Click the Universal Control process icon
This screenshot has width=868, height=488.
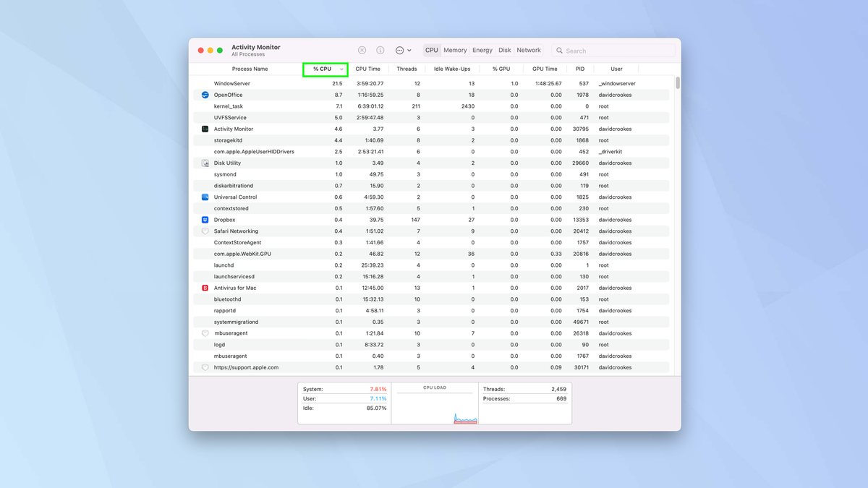pyautogui.click(x=205, y=197)
